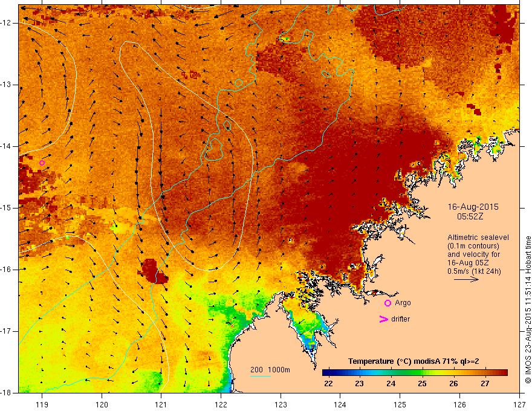Image resolution: width=532 pixels, height=411 pixels.
Task: Click the dark blue end of the color bar
Action: click(x=325, y=372)
